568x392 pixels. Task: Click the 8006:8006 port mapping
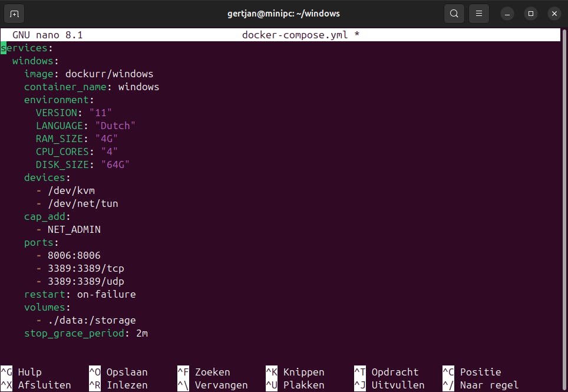click(x=74, y=255)
